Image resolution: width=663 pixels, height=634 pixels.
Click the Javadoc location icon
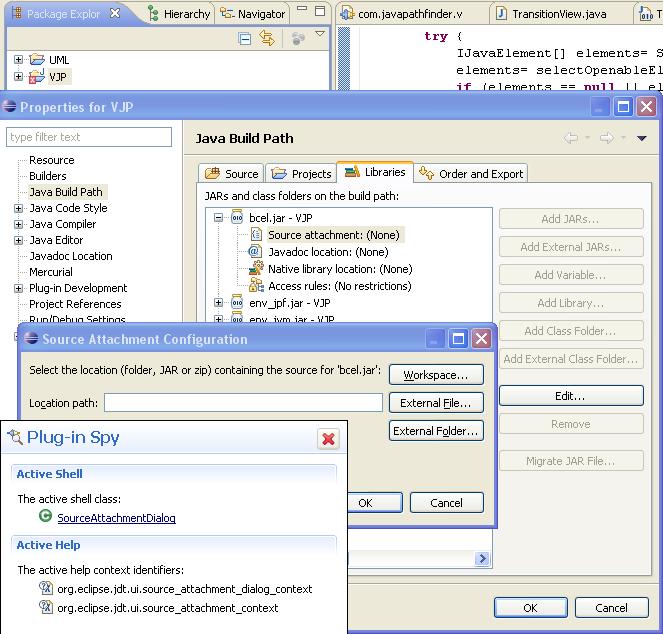(254, 252)
